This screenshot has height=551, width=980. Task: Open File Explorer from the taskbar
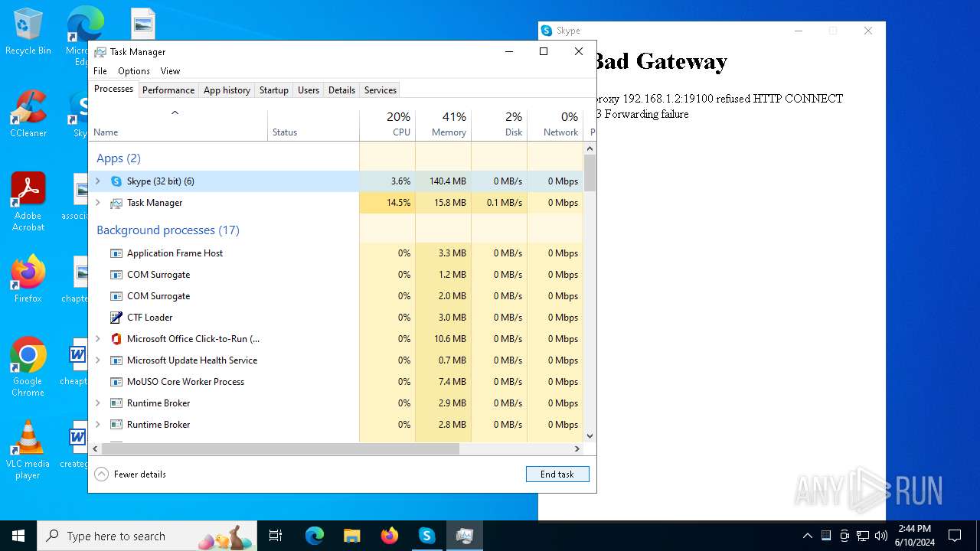pos(351,536)
